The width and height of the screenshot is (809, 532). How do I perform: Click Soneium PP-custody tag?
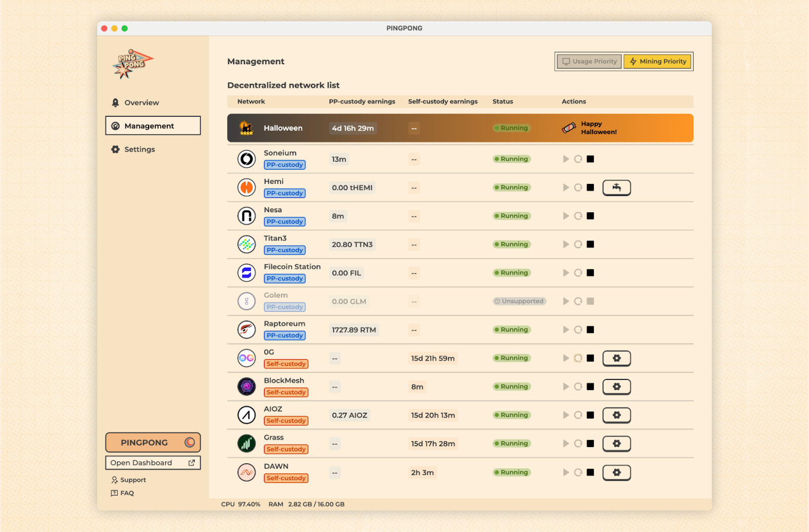[285, 165]
